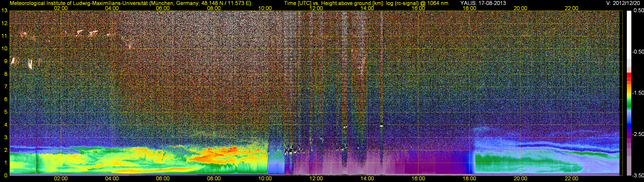Click the '-2.50' color scale value
The height and width of the screenshot is (182, 644).
(x=638, y=134)
